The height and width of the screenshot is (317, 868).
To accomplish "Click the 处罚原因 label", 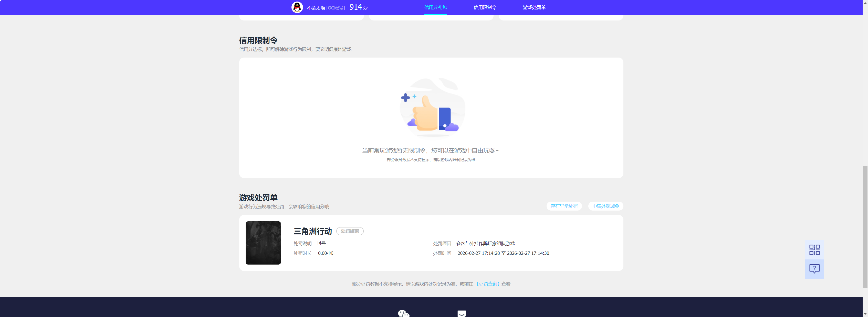I will tap(442, 243).
